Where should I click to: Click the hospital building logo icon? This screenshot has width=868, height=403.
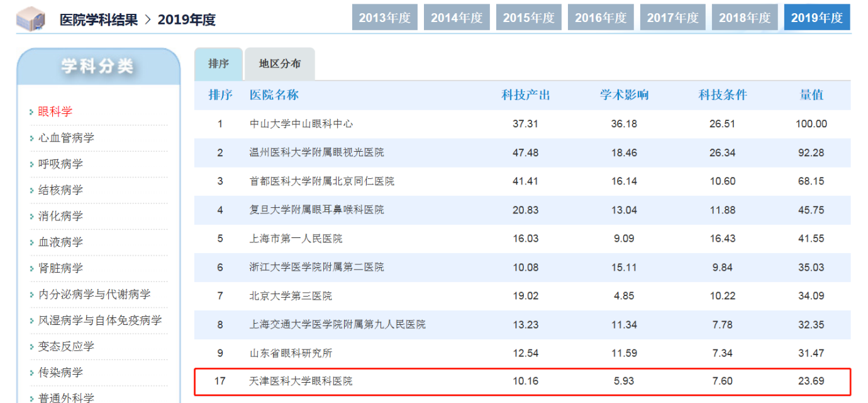30,19
